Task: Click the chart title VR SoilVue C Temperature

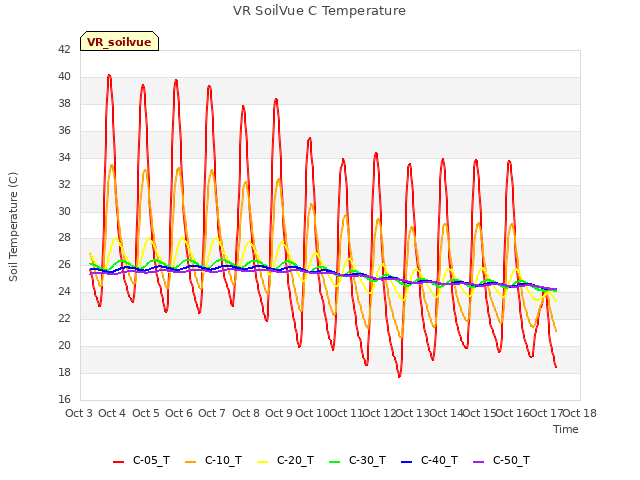Action: [x=319, y=11]
